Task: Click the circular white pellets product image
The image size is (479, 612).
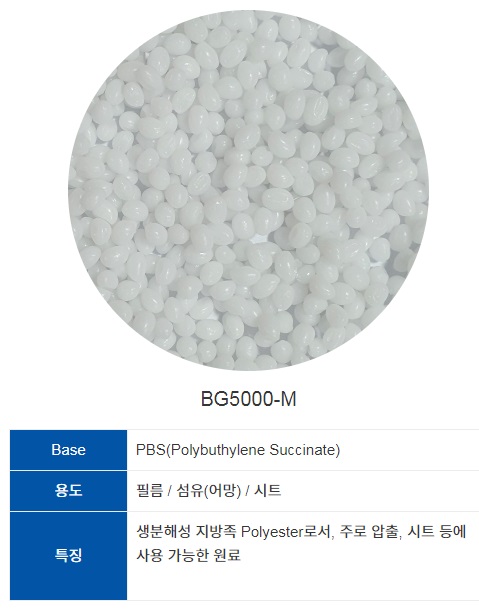Action: 248,190
